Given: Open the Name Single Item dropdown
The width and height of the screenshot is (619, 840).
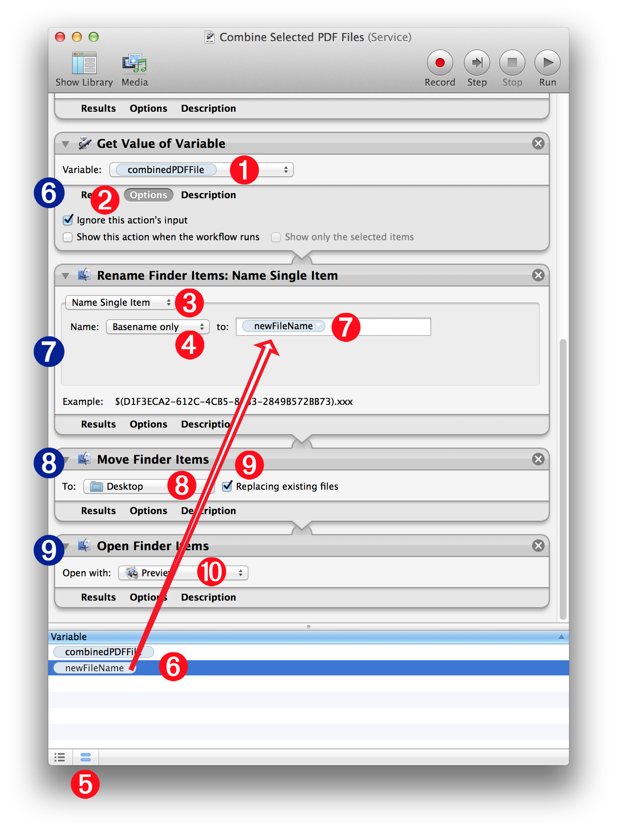Looking at the screenshot, I should click(121, 302).
